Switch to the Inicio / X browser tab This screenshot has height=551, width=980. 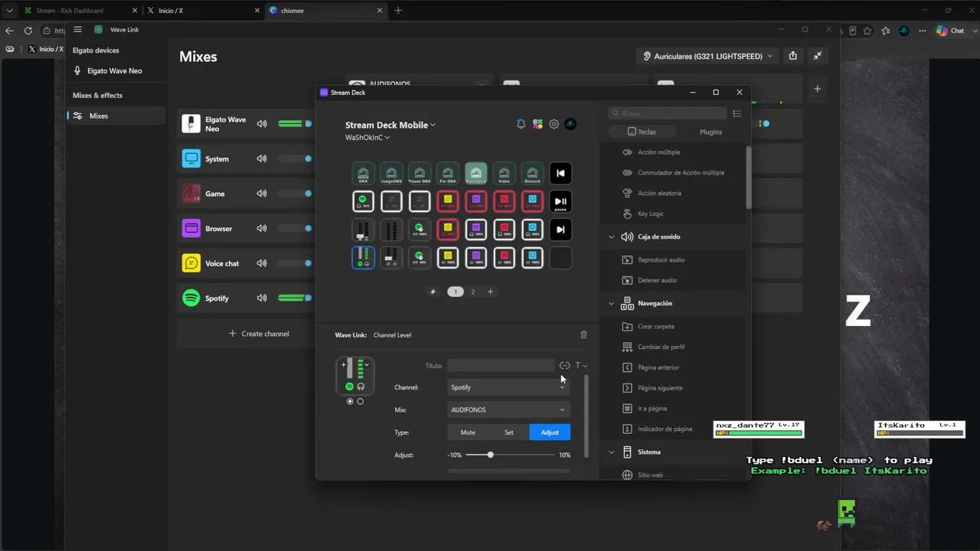[x=203, y=11]
